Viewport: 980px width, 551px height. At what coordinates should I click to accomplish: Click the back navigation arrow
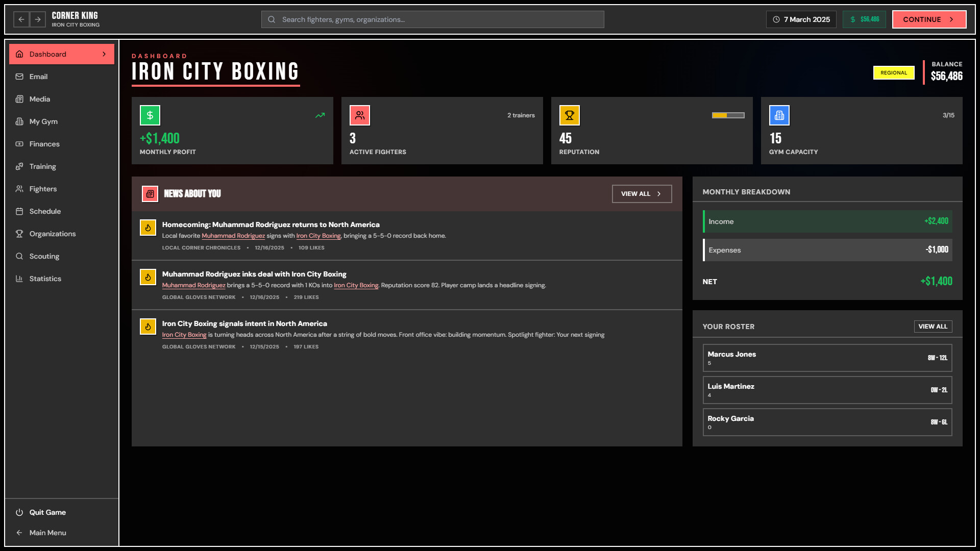[21, 19]
